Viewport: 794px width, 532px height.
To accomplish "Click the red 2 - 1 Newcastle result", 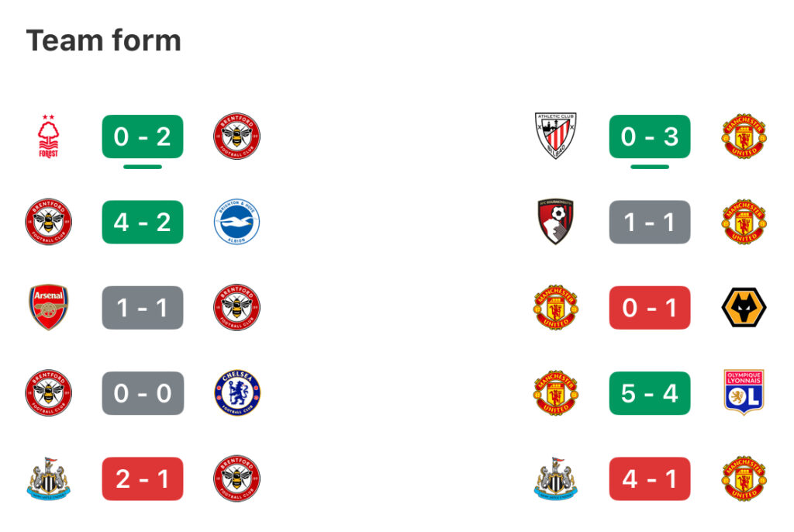I will click(143, 478).
